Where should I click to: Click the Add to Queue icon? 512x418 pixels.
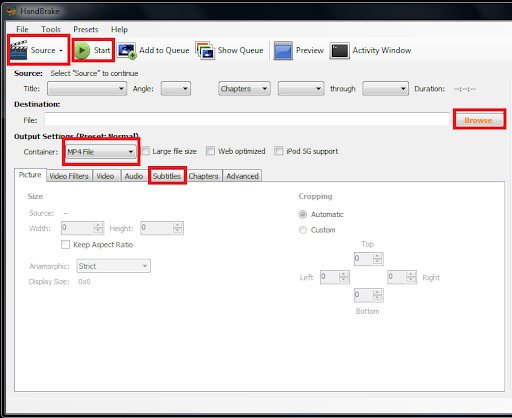pos(127,51)
